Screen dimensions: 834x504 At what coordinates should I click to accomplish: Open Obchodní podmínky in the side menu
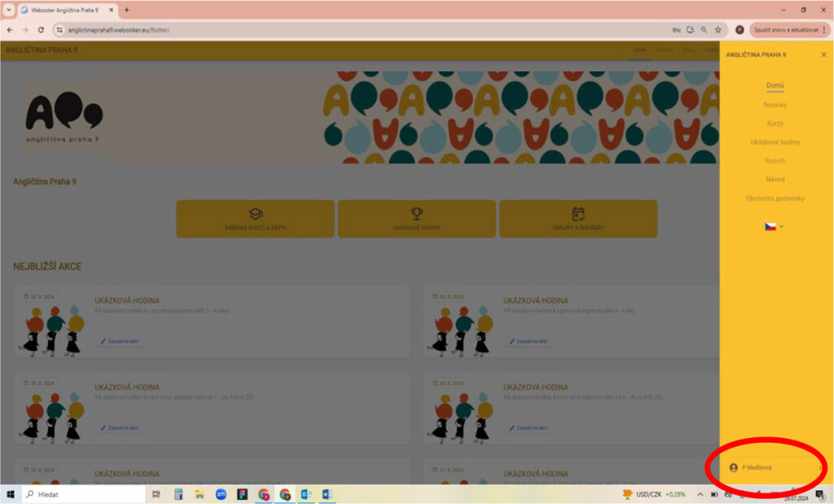click(775, 199)
